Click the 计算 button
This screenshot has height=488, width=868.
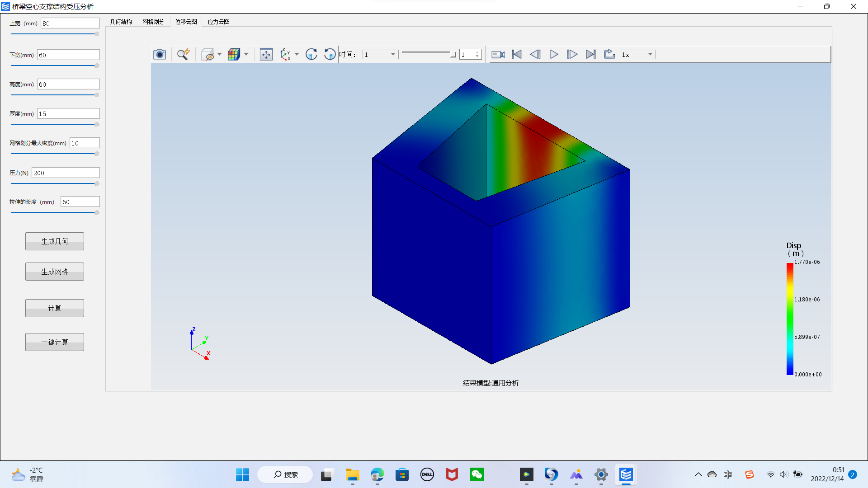tap(55, 308)
